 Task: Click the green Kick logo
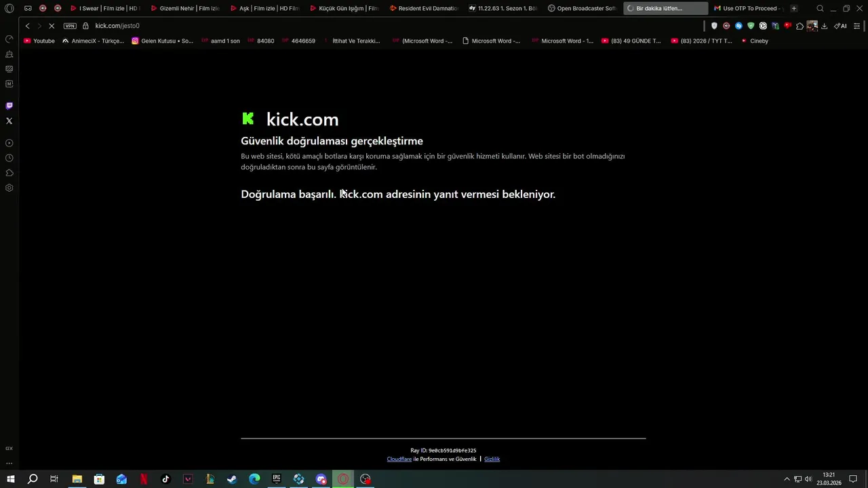point(248,119)
